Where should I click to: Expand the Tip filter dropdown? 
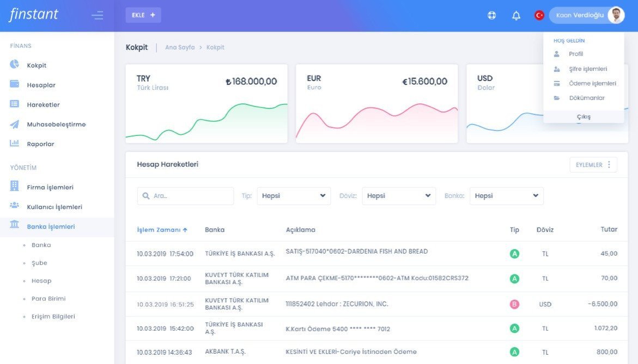point(294,196)
